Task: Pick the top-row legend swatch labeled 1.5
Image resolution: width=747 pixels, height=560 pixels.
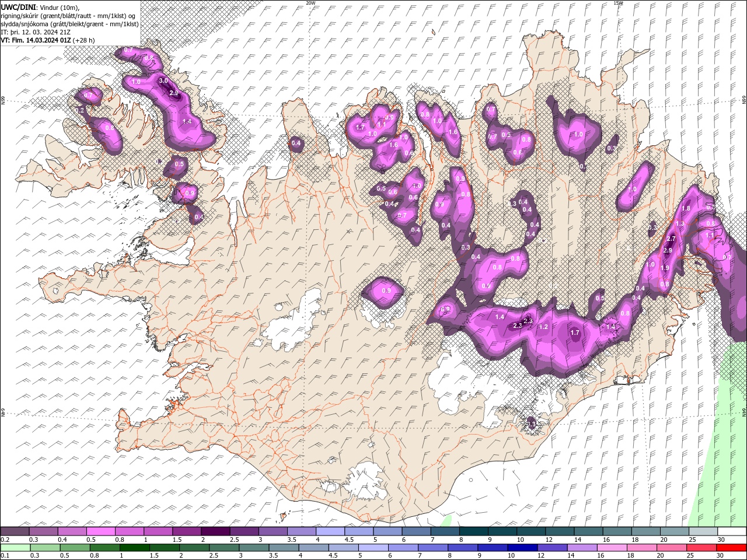Action: (x=187, y=531)
